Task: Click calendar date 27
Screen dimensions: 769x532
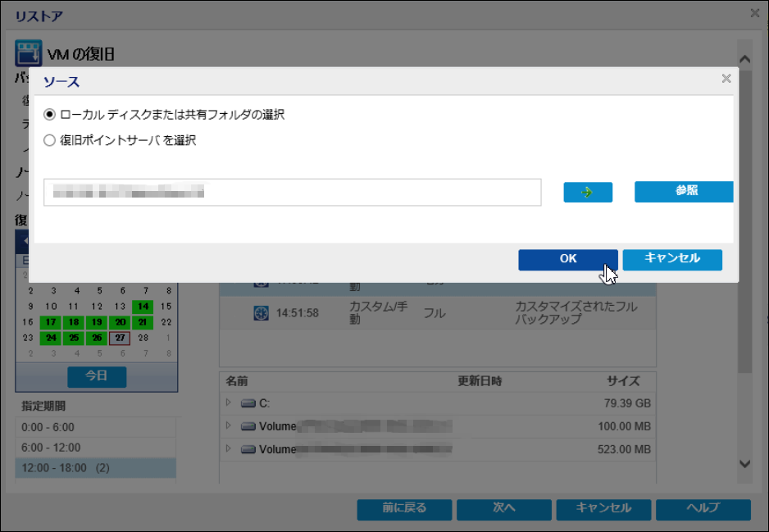Action: pyautogui.click(x=120, y=338)
